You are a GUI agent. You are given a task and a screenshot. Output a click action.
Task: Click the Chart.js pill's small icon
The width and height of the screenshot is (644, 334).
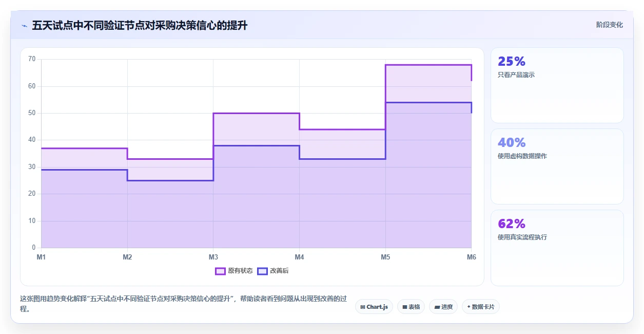click(x=363, y=307)
